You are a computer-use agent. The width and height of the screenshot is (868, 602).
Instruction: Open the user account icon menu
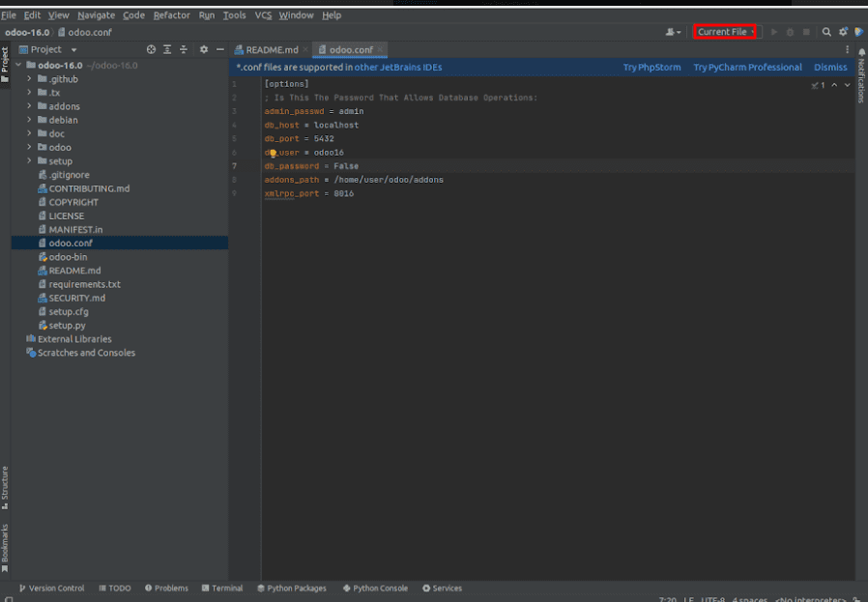point(673,32)
